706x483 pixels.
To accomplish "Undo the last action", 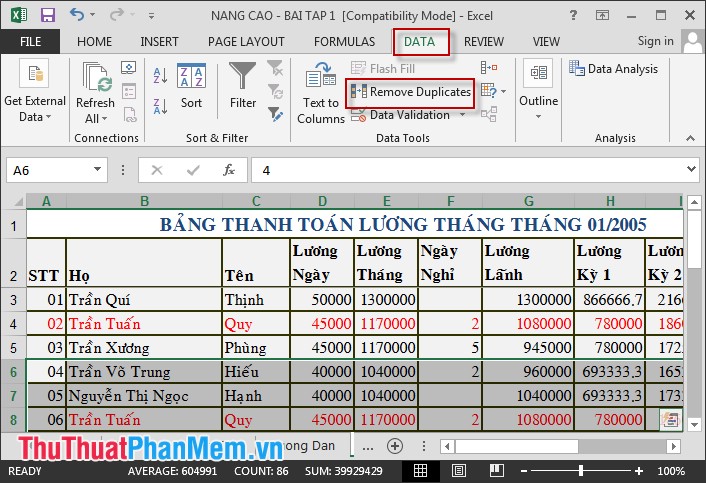I will 77,15.
